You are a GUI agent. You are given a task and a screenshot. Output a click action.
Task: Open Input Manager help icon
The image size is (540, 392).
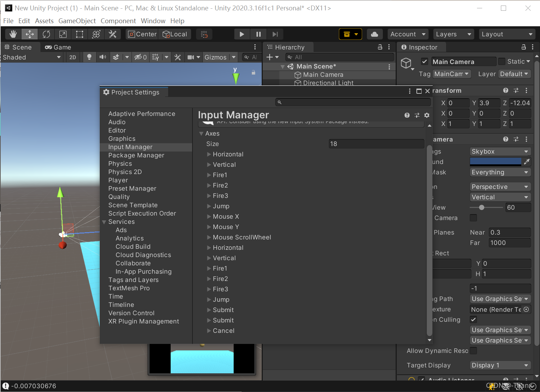coord(407,115)
